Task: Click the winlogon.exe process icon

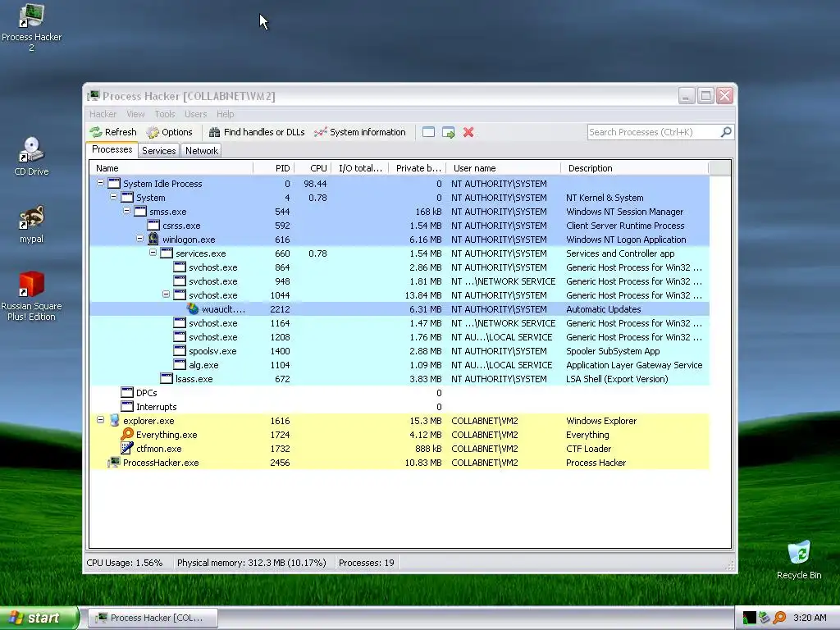Action: pos(153,239)
